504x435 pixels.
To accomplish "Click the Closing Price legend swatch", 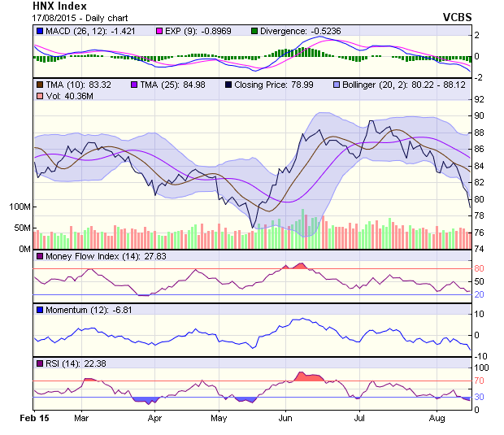I will [228, 84].
